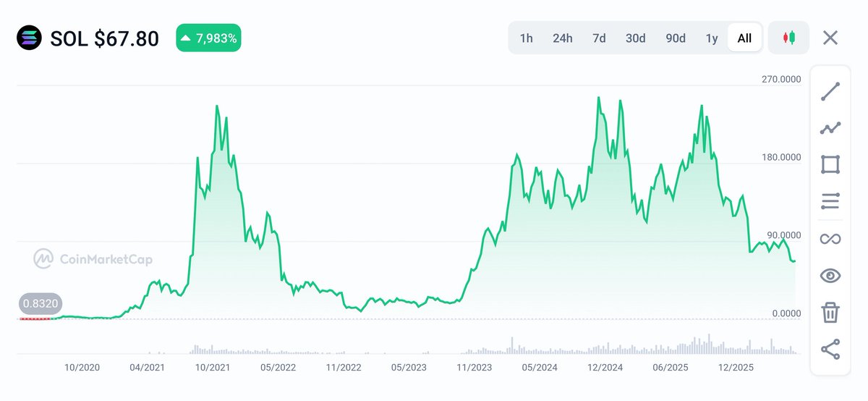Select the 24h timeframe
Viewport: 868px width, 401px height.
tap(563, 38)
